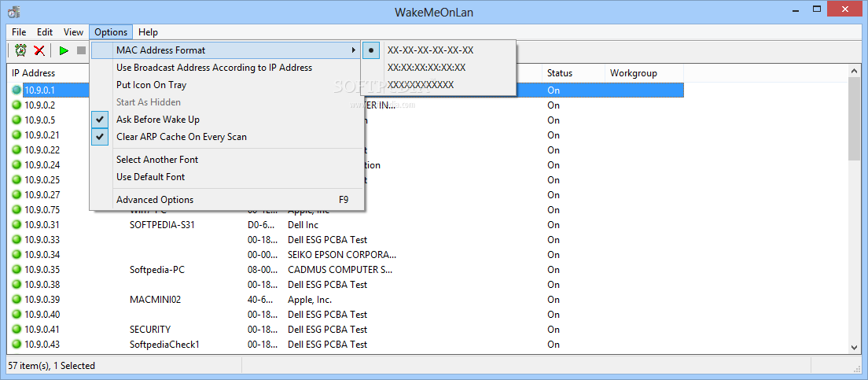Select the SECURITY computer name

tap(150, 330)
